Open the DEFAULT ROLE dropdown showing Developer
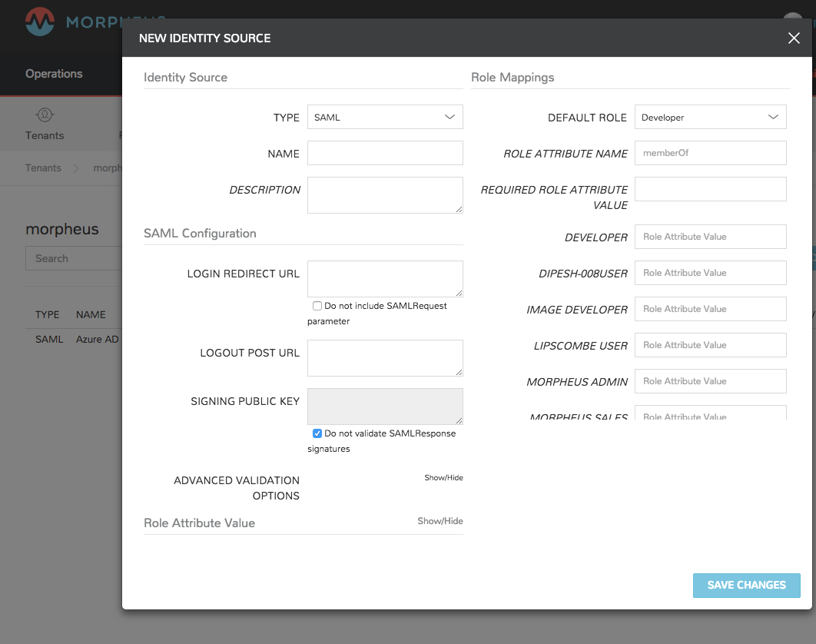Image resolution: width=816 pixels, height=644 pixels. coord(711,117)
